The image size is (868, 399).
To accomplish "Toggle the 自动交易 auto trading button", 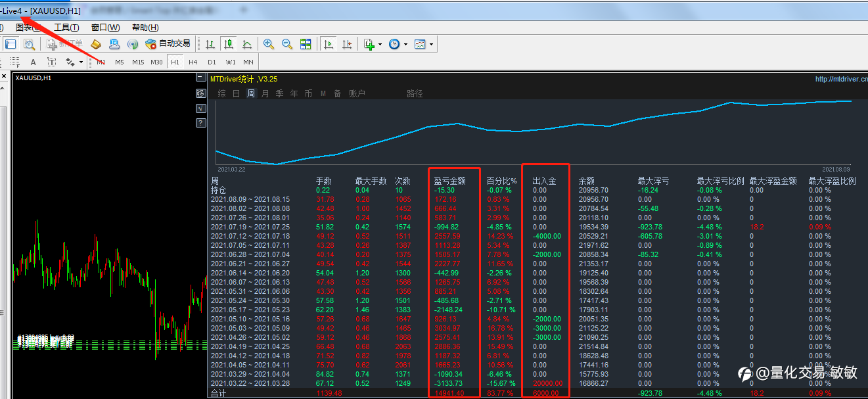I will 168,44.
